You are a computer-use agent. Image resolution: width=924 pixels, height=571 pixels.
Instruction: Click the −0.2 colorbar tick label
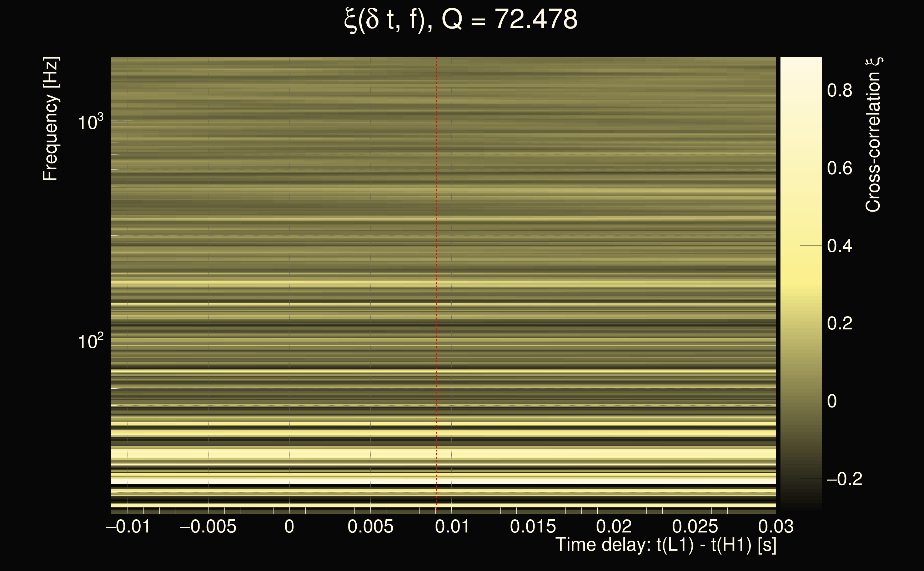point(844,479)
